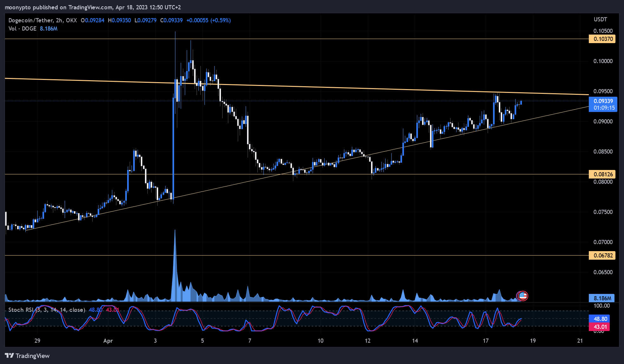Click the 17 date label on time axis
Image resolution: width=624 pixels, height=364 pixels.
(x=486, y=341)
